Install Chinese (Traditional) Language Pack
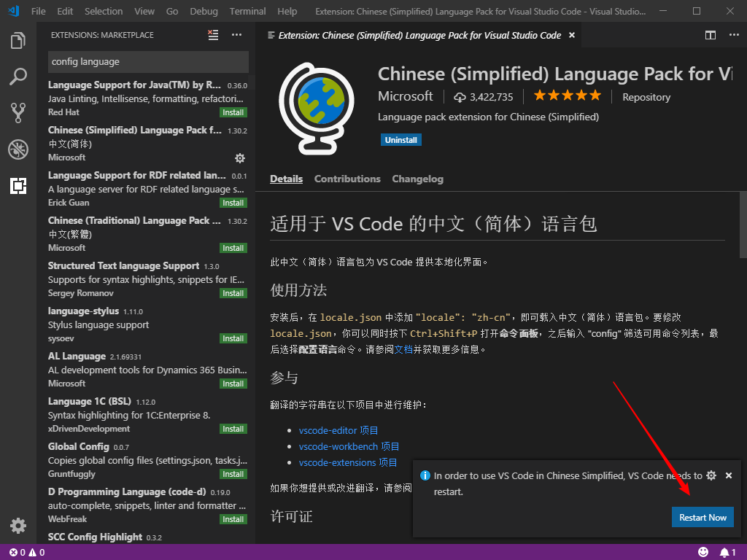This screenshot has width=747, height=560. (x=233, y=248)
